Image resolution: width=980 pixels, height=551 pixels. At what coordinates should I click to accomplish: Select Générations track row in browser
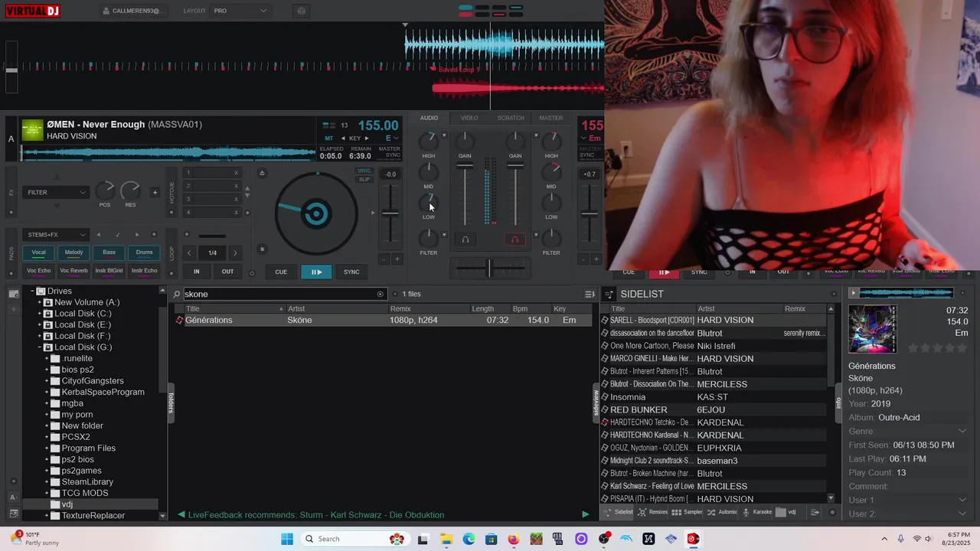[382, 320]
